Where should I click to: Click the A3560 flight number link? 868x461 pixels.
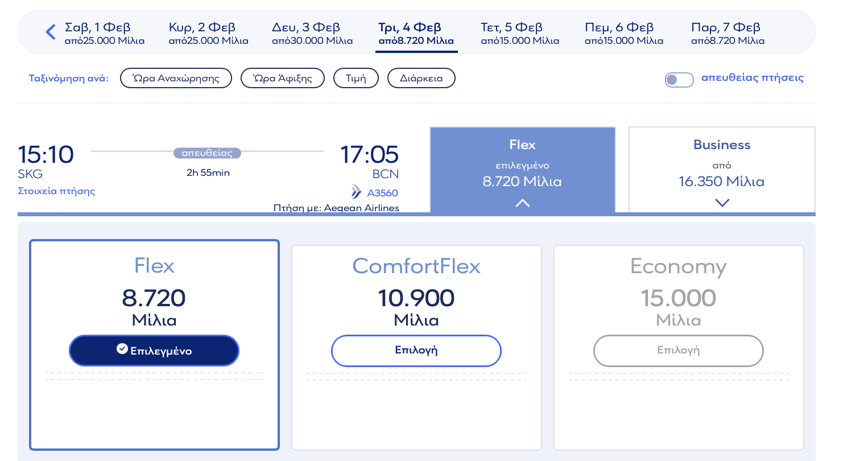[382, 193]
